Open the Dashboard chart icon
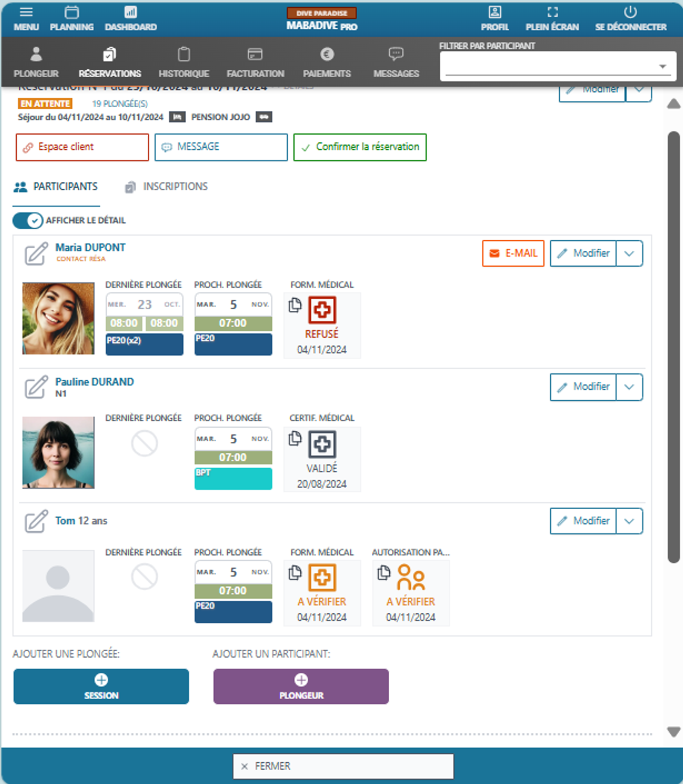 click(131, 12)
